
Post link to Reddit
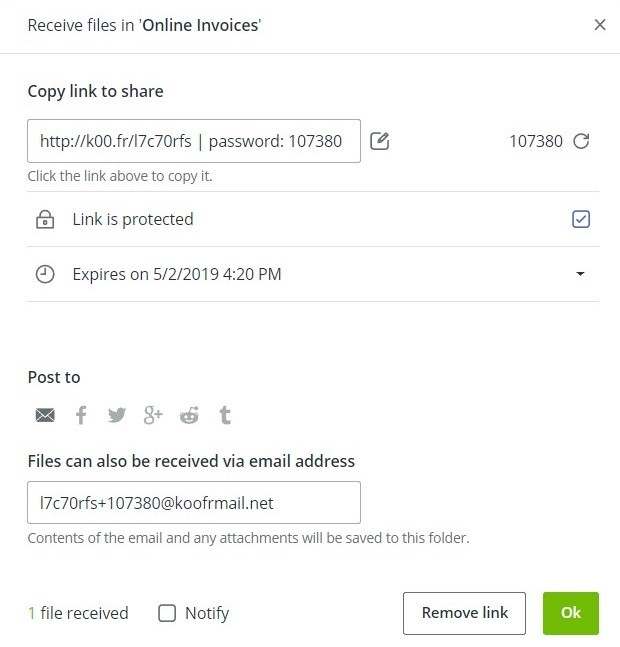189,415
